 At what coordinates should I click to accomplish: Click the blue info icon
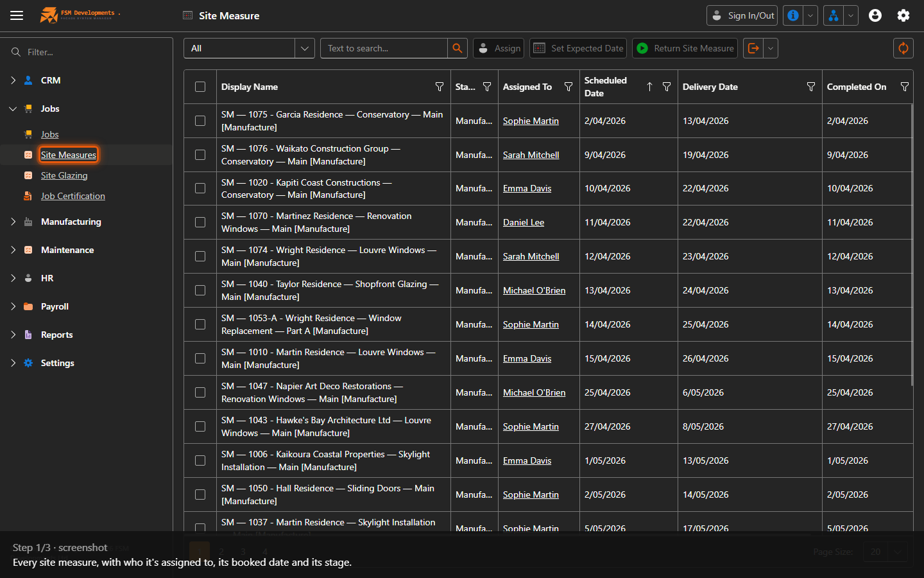793,15
